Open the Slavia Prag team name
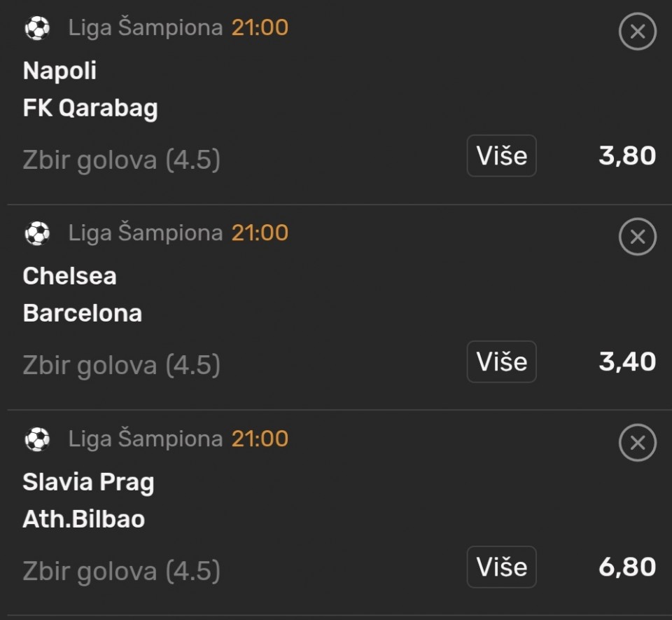 (x=88, y=482)
